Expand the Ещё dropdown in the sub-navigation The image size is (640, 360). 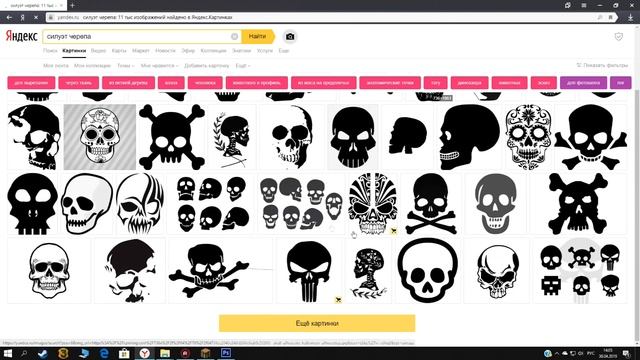(x=243, y=65)
